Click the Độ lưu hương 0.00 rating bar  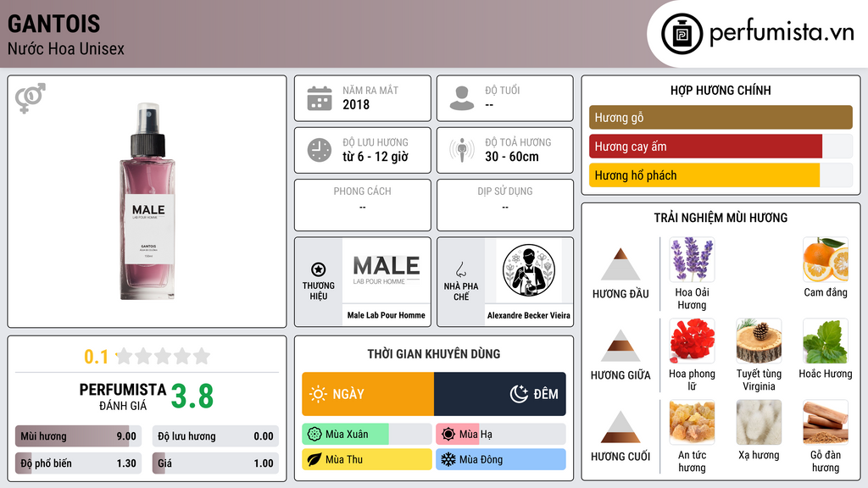(x=215, y=436)
